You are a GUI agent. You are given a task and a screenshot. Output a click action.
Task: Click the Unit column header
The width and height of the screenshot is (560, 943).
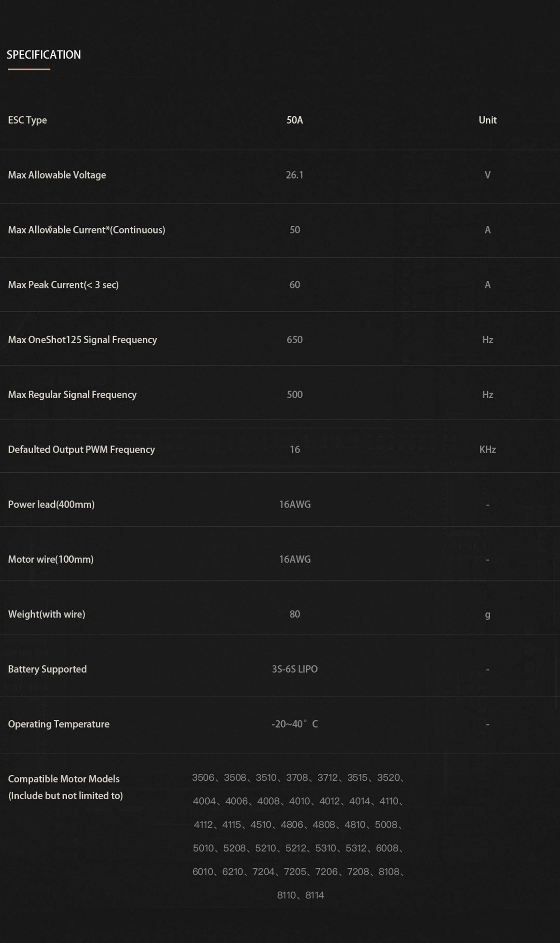487,120
